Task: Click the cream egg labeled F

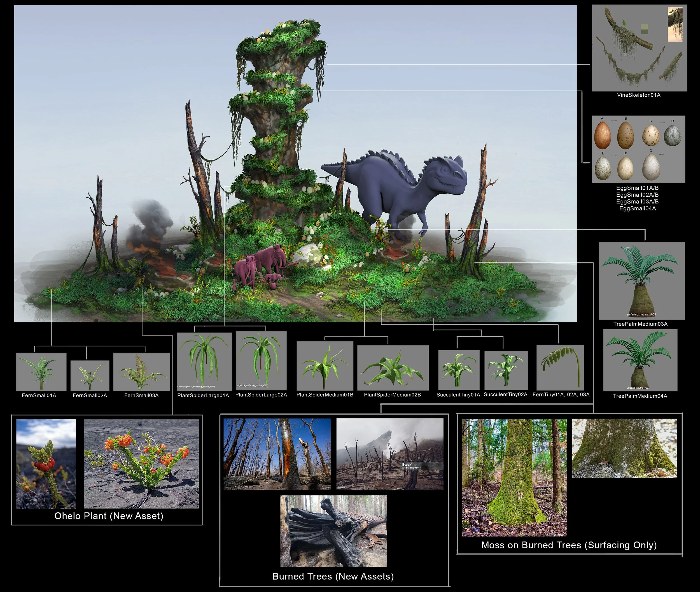Action: click(x=626, y=168)
